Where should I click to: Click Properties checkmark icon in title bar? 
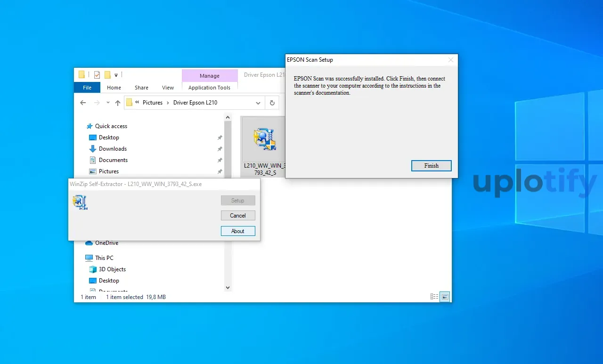[x=97, y=74]
